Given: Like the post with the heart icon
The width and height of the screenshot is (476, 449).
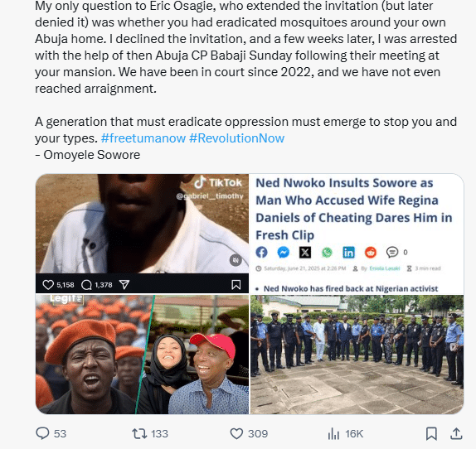Looking at the screenshot, I should pos(236,433).
